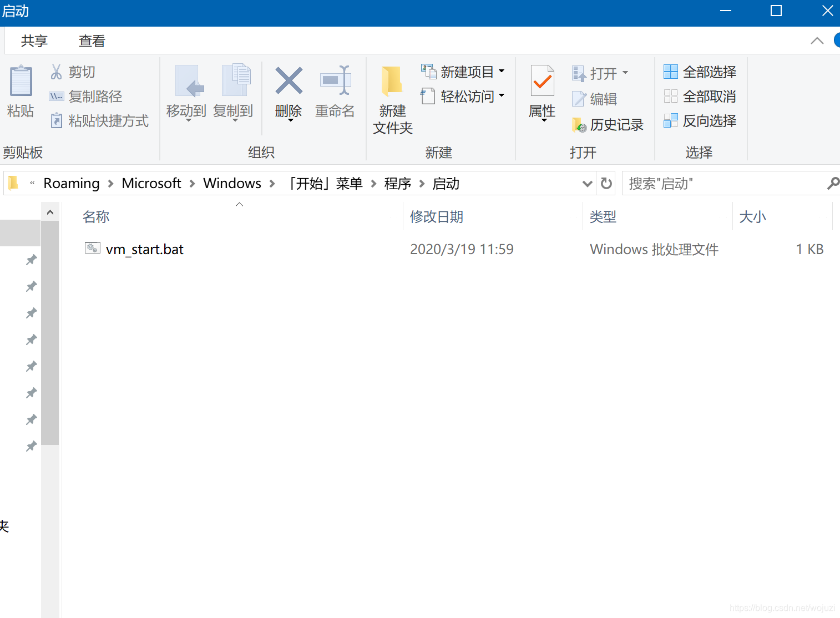The height and width of the screenshot is (618, 840).
Task: Close the 启动 window
Action: pos(827,11)
